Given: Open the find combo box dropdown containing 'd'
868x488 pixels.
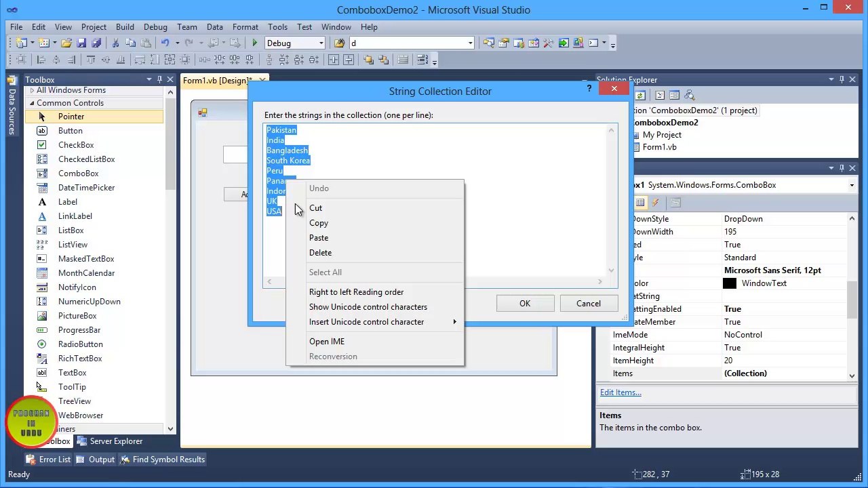Looking at the screenshot, I should [470, 43].
